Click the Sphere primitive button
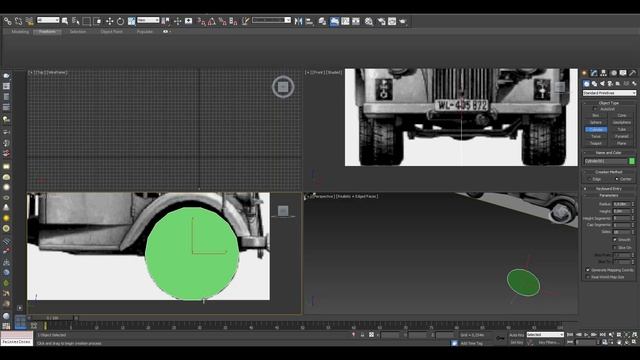 596,122
